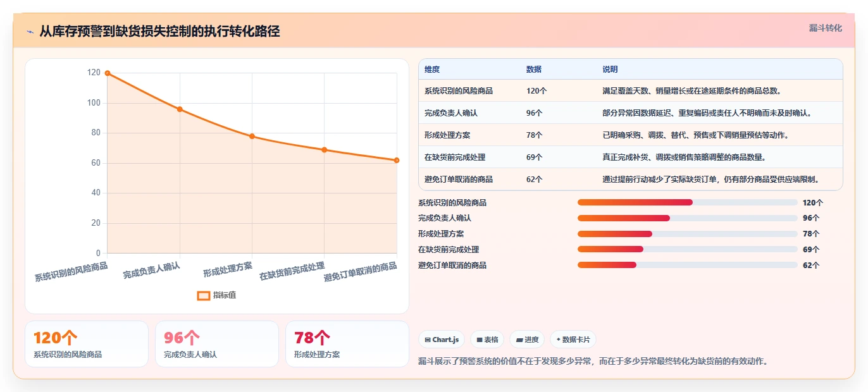
Task: Click the 漏斗转化 label in the header
Action: coord(826,28)
